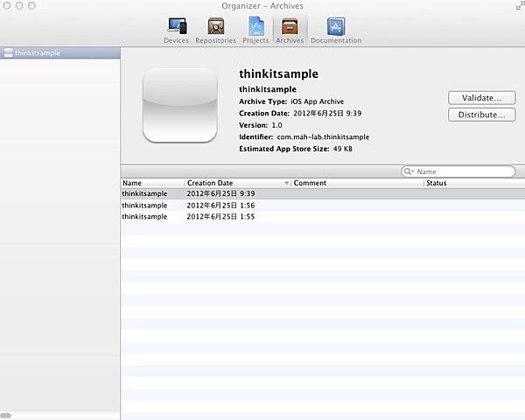This screenshot has width=525, height=420.
Task: Select archive created at 1:56
Action: pos(220,205)
